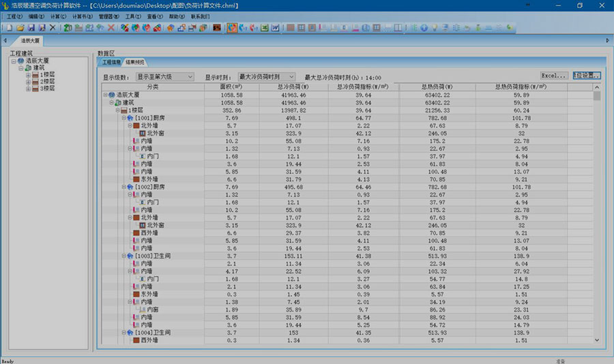Open a project with the folder icon
This screenshot has width=614, height=364.
click(20, 28)
